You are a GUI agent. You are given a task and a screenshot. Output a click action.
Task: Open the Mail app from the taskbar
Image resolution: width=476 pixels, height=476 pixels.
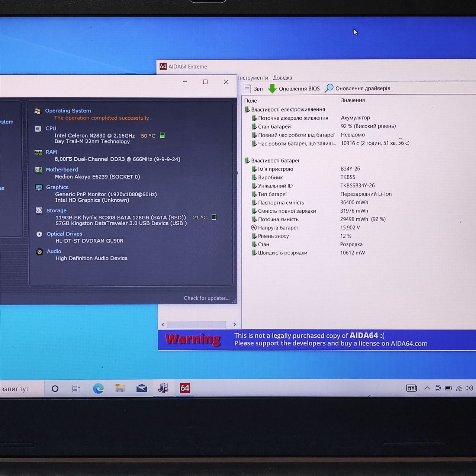point(142,389)
